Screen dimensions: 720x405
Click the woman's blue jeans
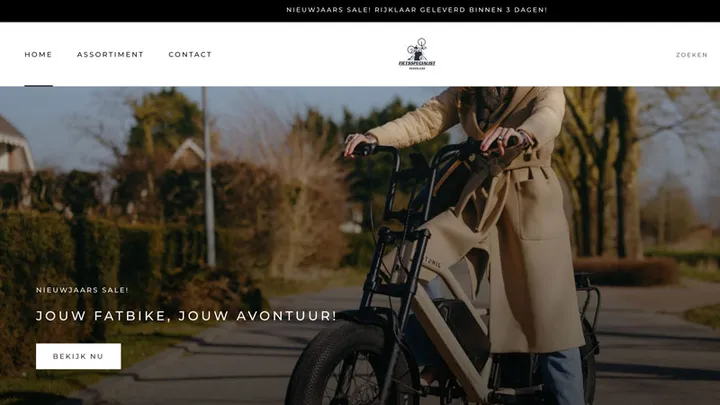[x=560, y=377]
